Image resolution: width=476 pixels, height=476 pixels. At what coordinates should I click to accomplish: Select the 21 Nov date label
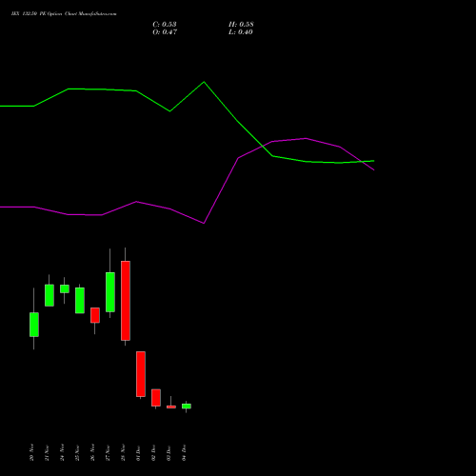pyautogui.click(x=47, y=452)
